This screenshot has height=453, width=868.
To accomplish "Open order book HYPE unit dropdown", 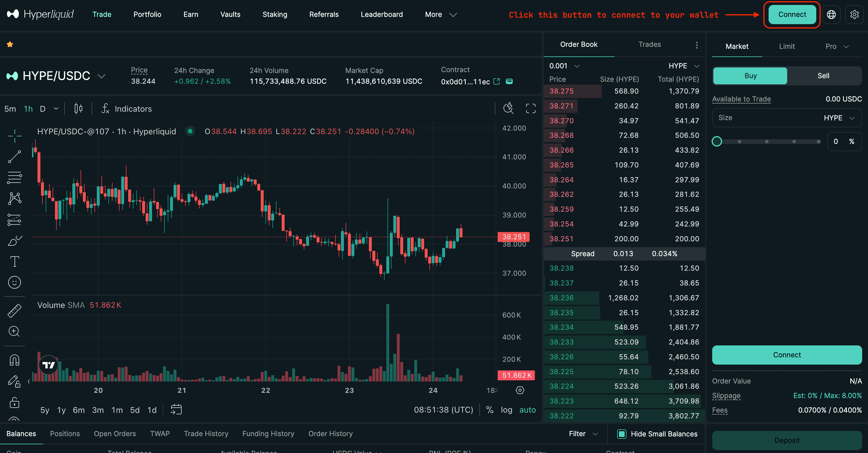I will click(x=684, y=66).
